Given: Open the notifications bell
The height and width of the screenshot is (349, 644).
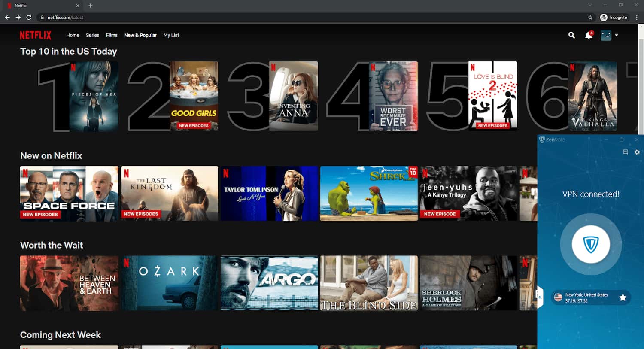Looking at the screenshot, I should point(589,35).
